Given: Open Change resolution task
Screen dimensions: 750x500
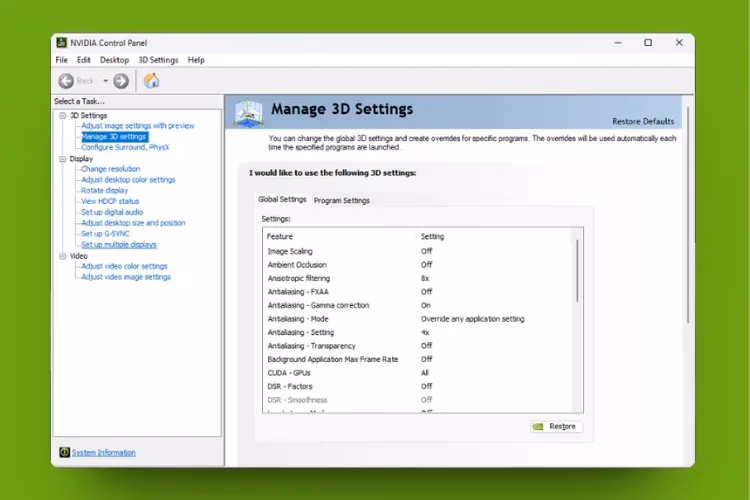Looking at the screenshot, I should pyautogui.click(x=110, y=169).
